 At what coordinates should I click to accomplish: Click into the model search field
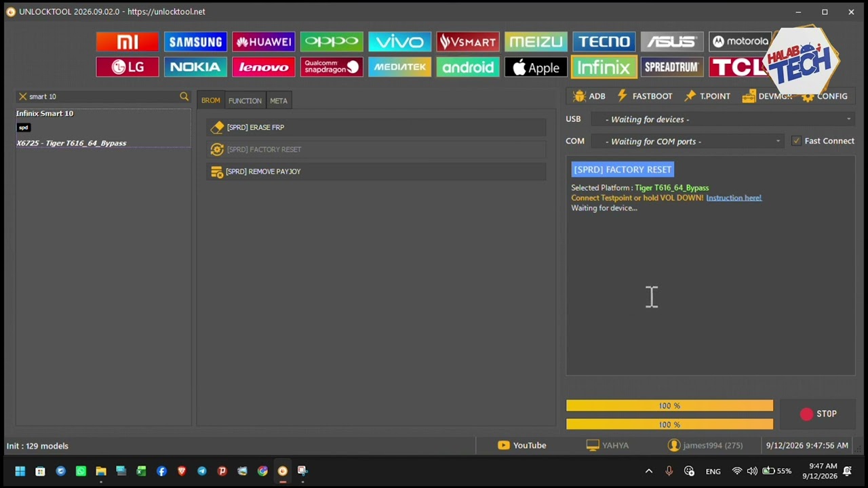pyautogui.click(x=102, y=96)
